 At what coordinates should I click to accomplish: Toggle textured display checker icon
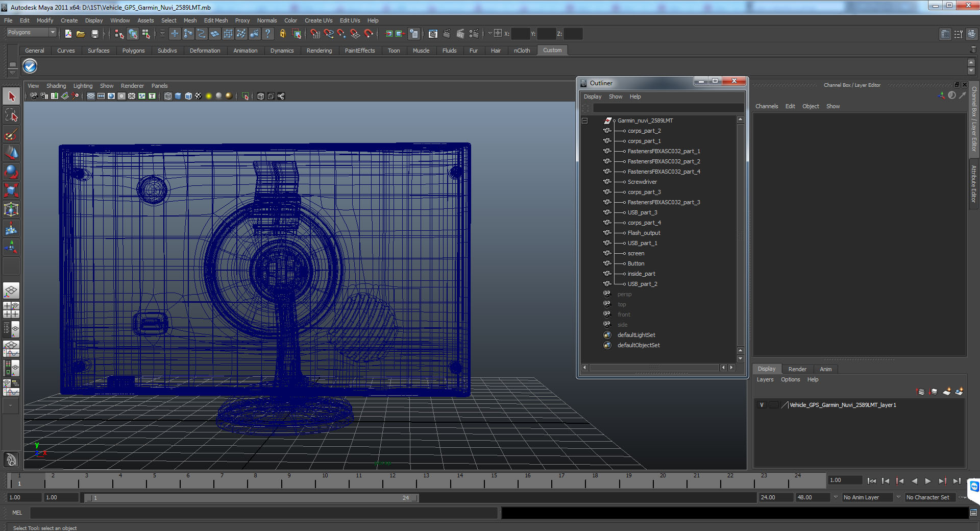tap(199, 96)
